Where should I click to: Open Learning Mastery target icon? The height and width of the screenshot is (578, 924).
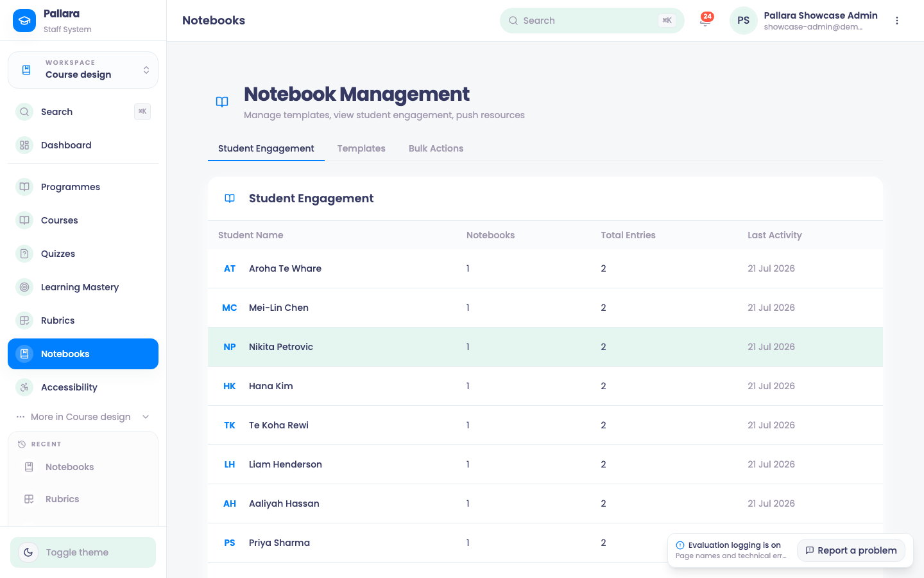24,287
